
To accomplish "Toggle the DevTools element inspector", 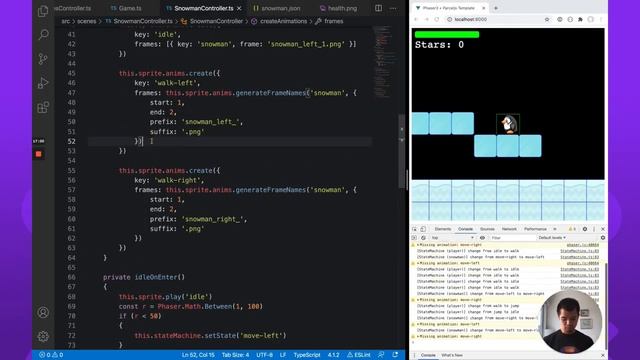I will pyautogui.click(x=414, y=229).
